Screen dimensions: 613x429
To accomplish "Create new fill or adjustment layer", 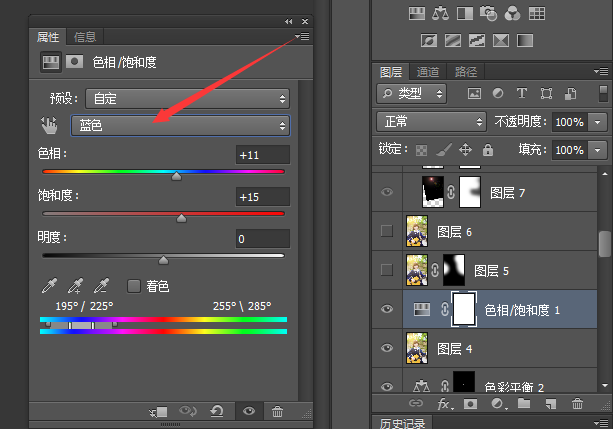I will click(498, 404).
